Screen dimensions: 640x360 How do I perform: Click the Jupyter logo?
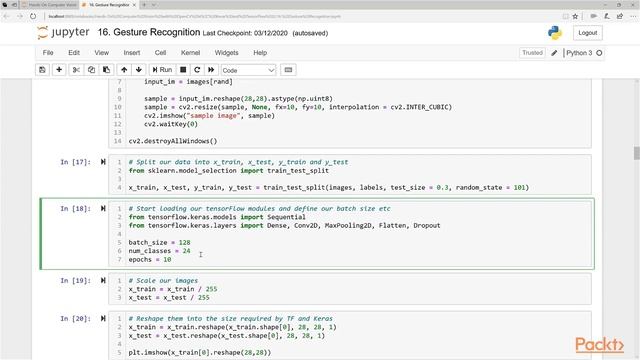pos(63,33)
